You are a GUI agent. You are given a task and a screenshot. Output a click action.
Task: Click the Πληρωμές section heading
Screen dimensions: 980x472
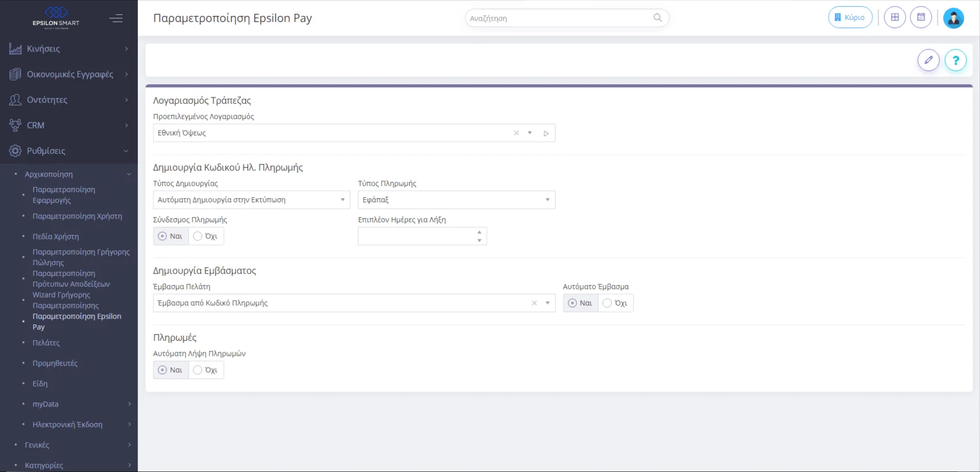point(175,337)
